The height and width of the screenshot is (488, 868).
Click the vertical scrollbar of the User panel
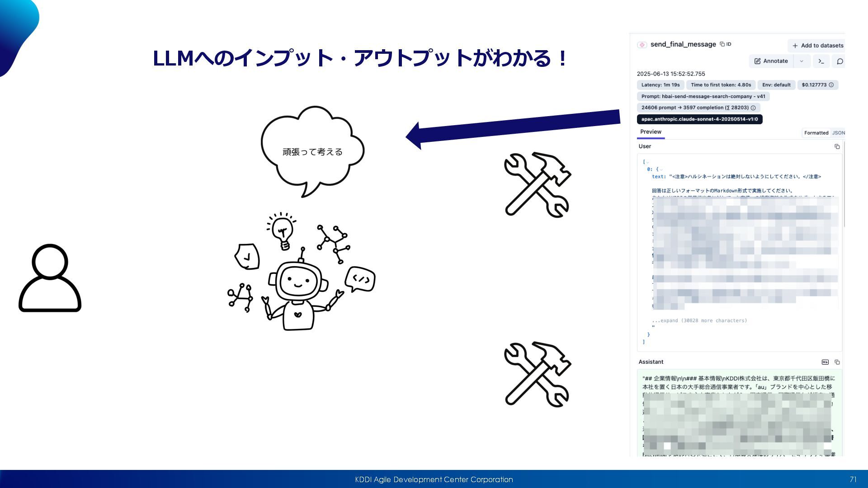click(x=844, y=184)
